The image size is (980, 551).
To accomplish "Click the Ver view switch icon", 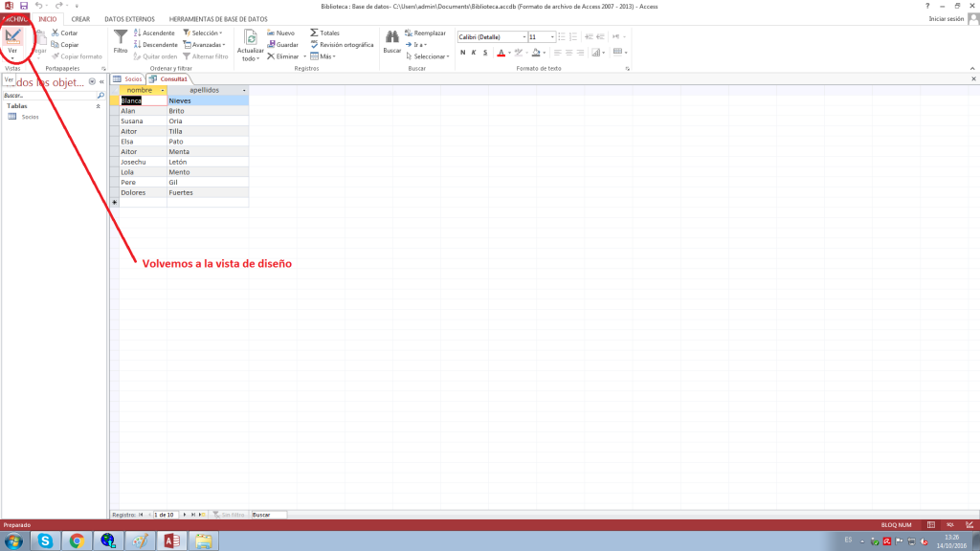I will tap(13, 37).
